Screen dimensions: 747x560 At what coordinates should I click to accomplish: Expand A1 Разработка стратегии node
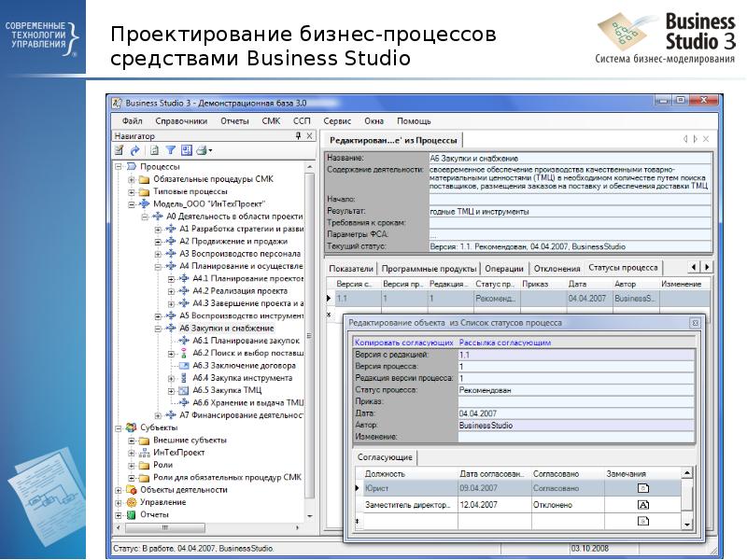click(x=158, y=229)
